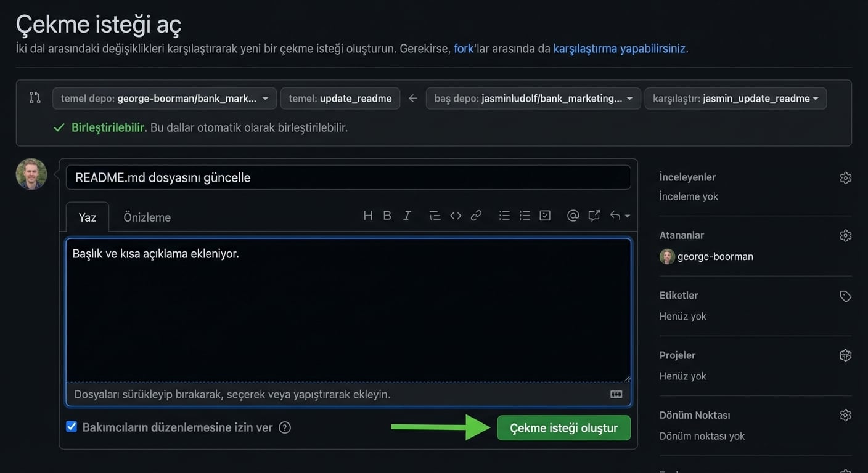Image resolution: width=868 pixels, height=473 pixels.
Task: Open the karşılaştır branch dropdown
Action: (735, 98)
